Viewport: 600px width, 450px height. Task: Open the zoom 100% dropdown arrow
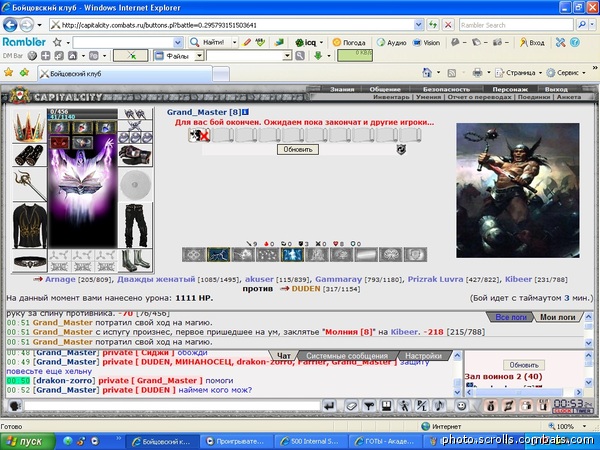coord(584,426)
